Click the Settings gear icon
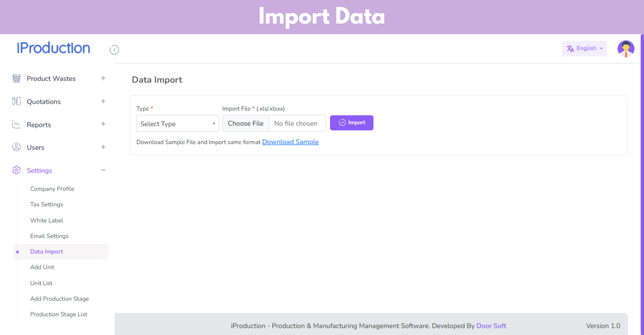This screenshot has height=335, width=644. click(x=17, y=170)
